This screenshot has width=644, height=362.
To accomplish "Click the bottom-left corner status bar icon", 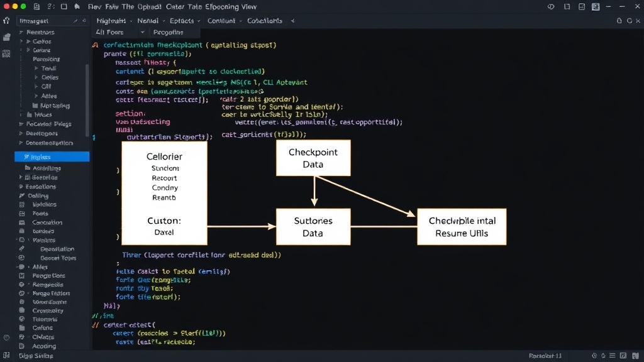I will tap(6, 356).
